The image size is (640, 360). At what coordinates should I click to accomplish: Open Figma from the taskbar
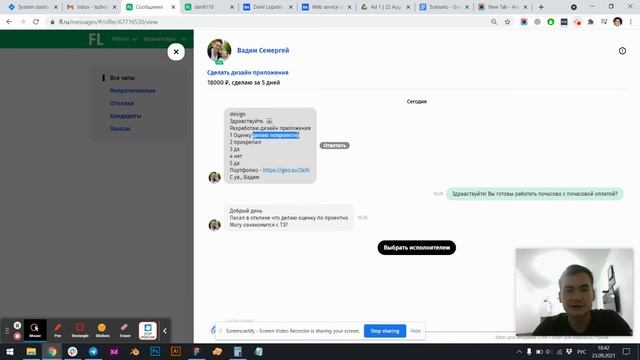click(196, 351)
